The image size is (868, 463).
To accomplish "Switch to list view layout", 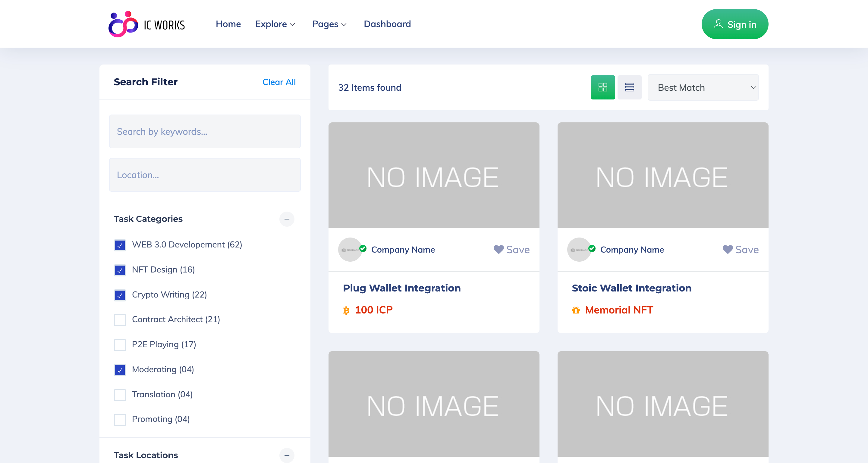I will click(629, 87).
